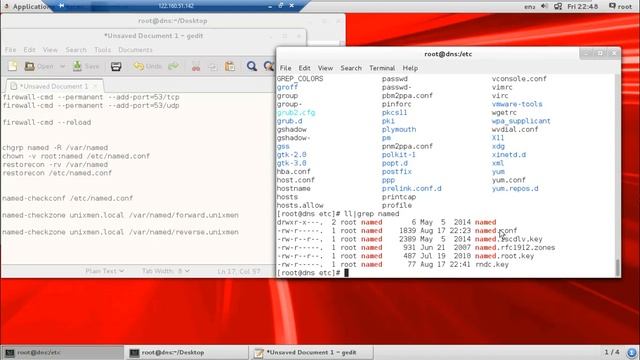This screenshot has height=360, width=640.
Task: Open gedit View menu
Action: point(50,50)
